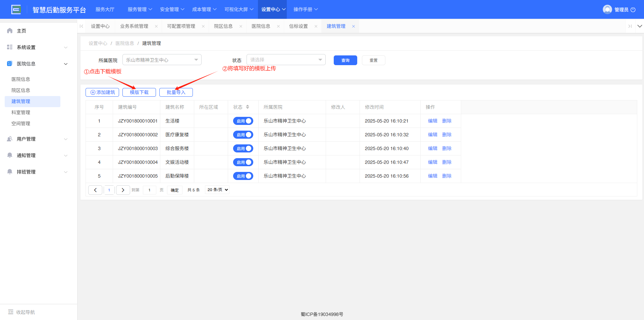Click 确定 in pagination
Screen dimensions: 644x320
tap(175, 190)
